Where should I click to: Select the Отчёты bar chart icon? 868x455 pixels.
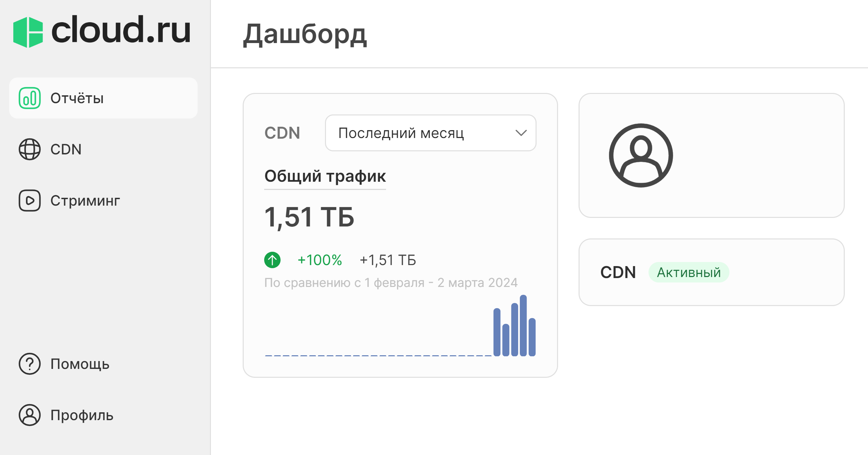pyautogui.click(x=30, y=98)
